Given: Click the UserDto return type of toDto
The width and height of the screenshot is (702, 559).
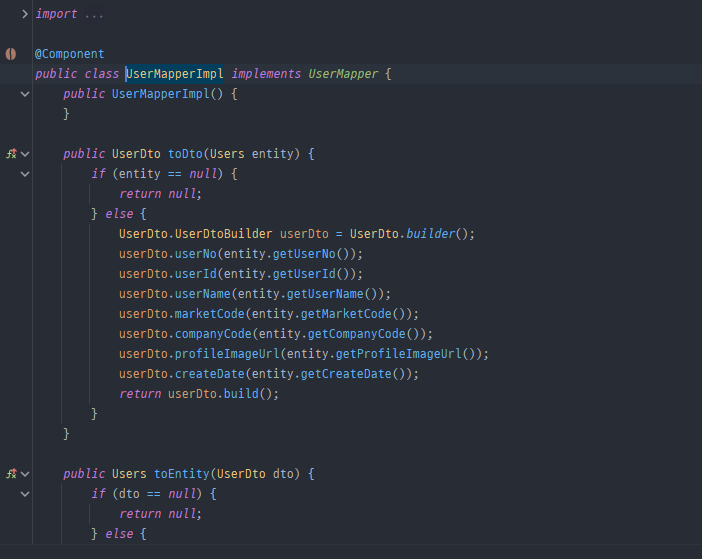Looking at the screenshot, I should click(136, 154).
